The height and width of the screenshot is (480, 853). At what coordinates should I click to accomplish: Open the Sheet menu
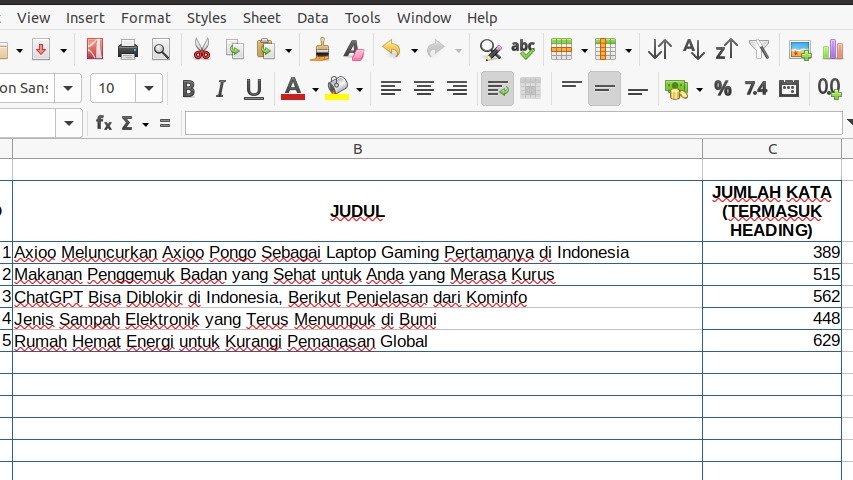262,18
